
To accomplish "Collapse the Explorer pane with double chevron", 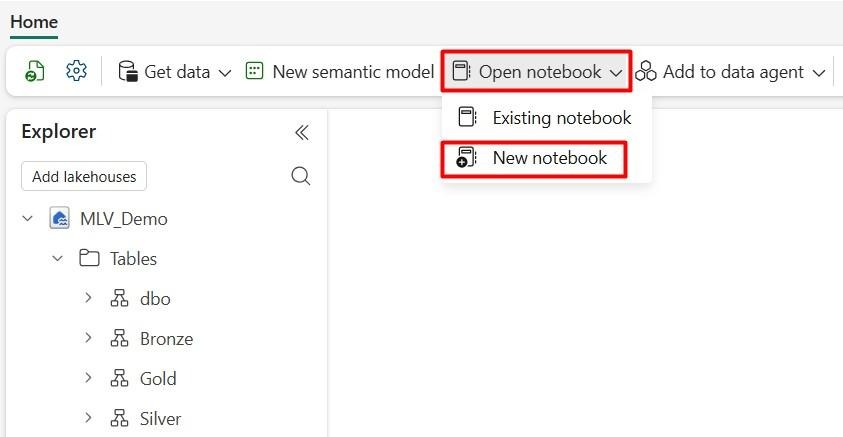I will [x=301, y=132].
